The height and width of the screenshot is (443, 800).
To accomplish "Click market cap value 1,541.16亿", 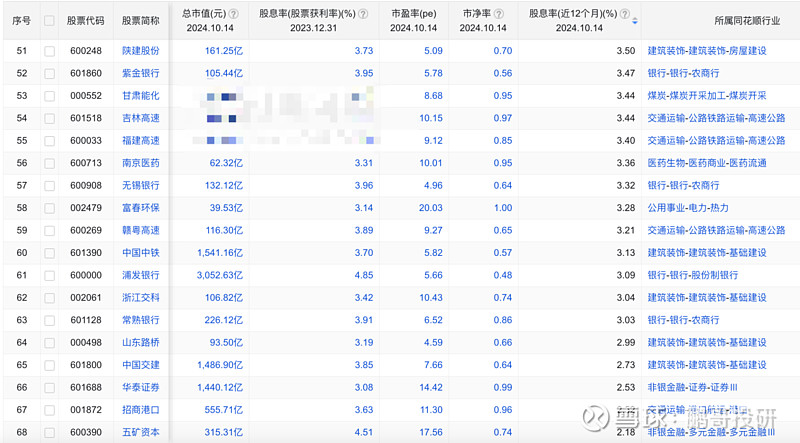I will click(220, 253).
